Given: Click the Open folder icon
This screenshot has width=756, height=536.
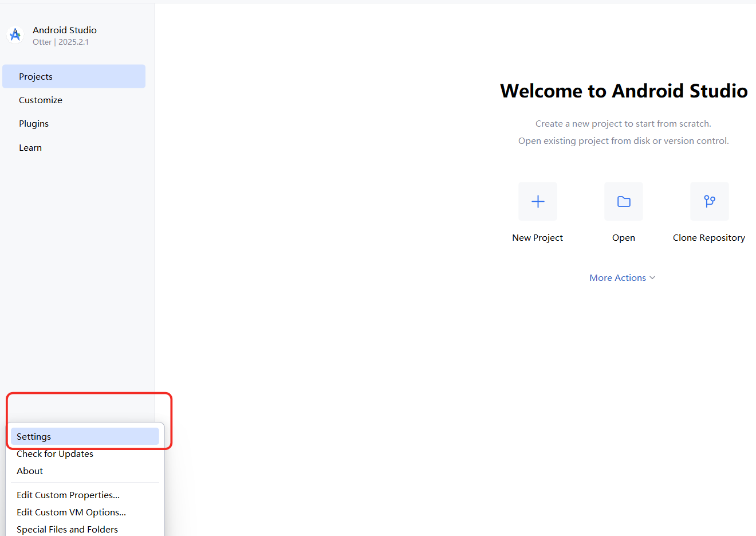Looking at the screenshot, I should [x=623, y=201].
